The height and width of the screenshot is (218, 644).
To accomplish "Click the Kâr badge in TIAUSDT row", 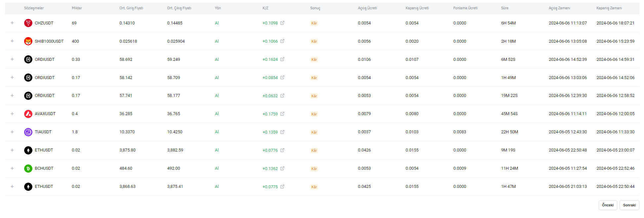I will (314, 132).
